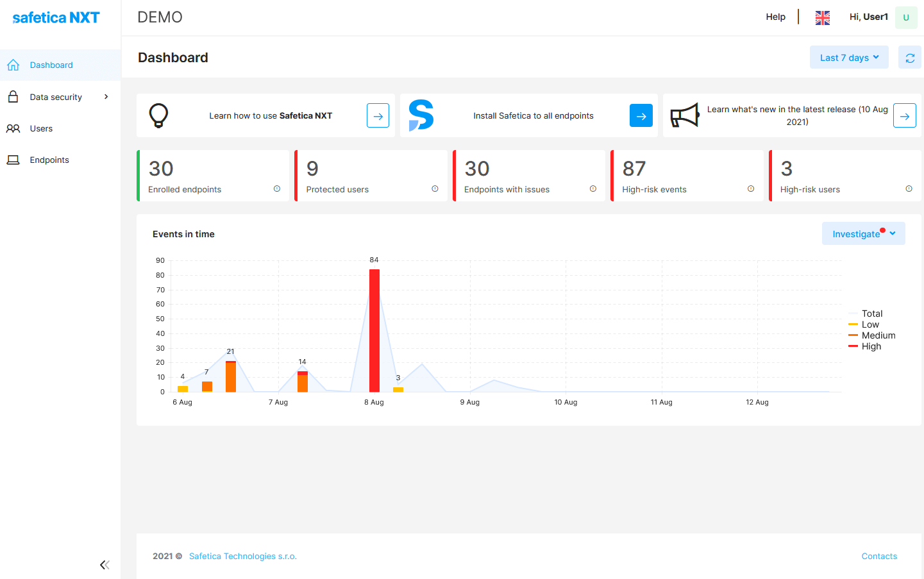Click the megaphone icon on release card
This screenshot has width=924, height=579.
[685, 115]
